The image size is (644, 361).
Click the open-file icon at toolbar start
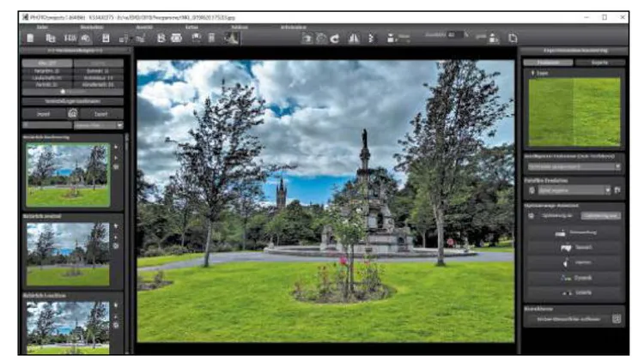(30, 38)
